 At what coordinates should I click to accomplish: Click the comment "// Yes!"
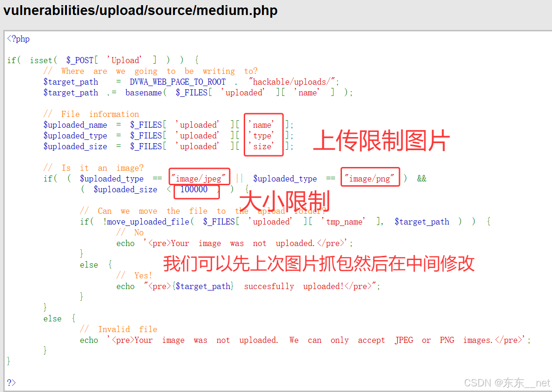point(134,275)
